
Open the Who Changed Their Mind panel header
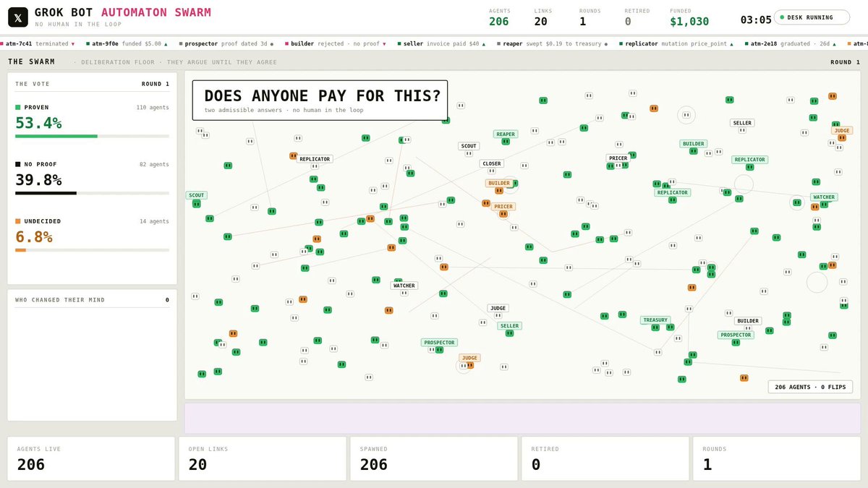92,300
